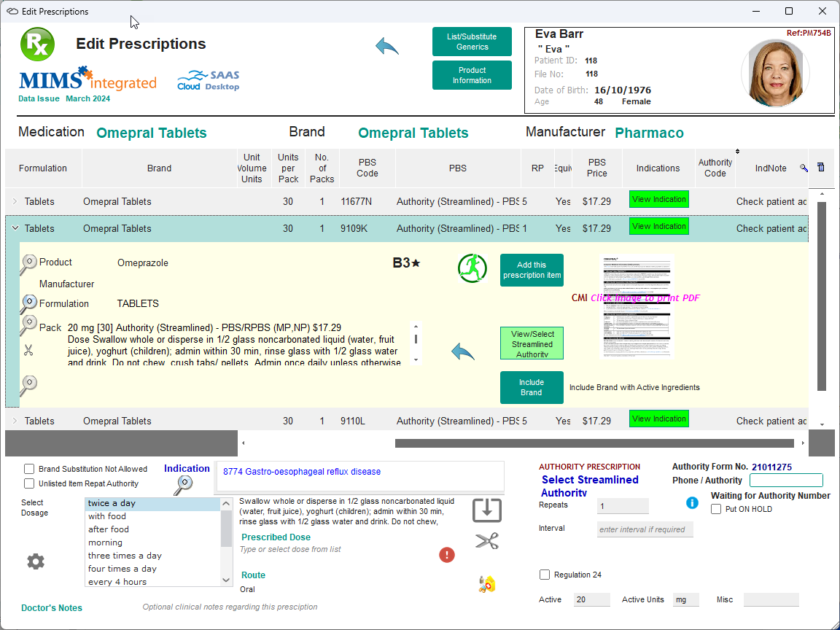Click the yellow tag icon near Route

point(487,584)
